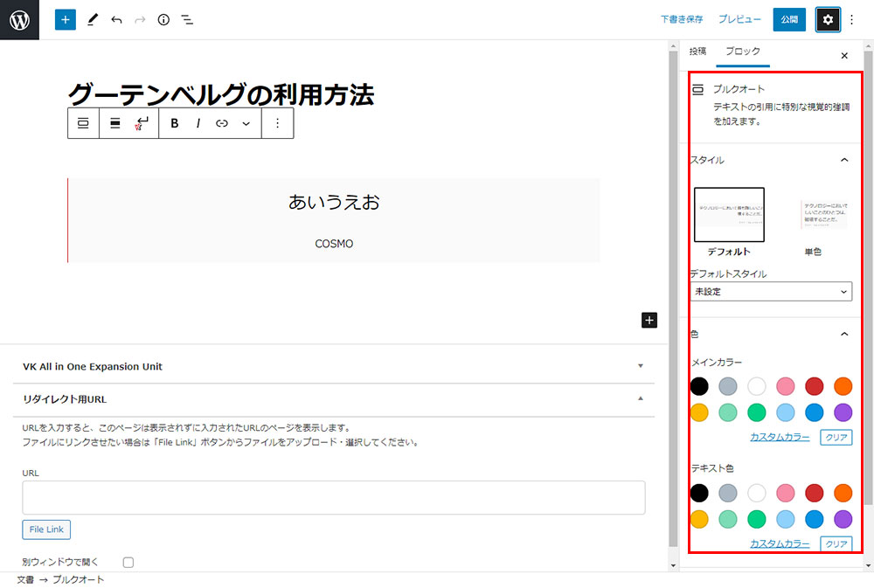Open the add block inserter
The image size is (874, 588).
(66, 19)
